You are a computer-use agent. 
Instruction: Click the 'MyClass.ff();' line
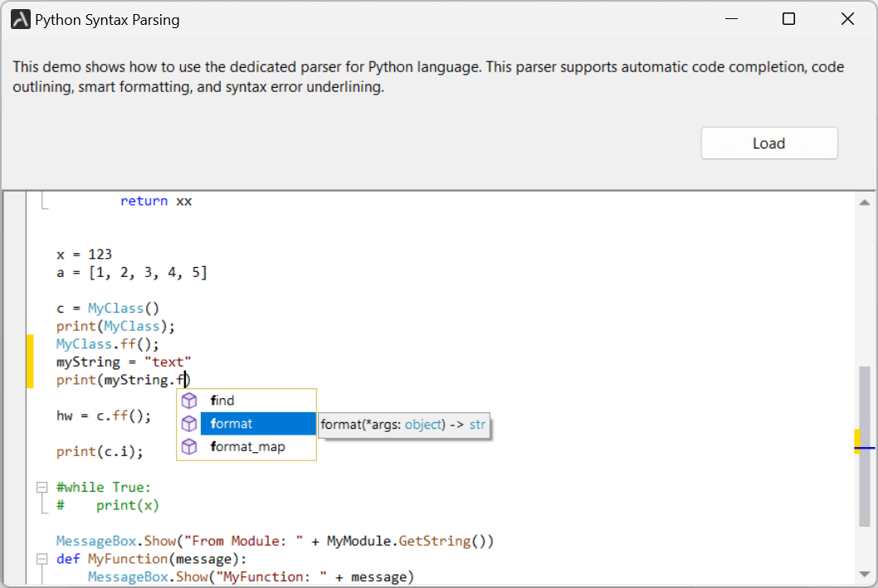pos(108,344)
